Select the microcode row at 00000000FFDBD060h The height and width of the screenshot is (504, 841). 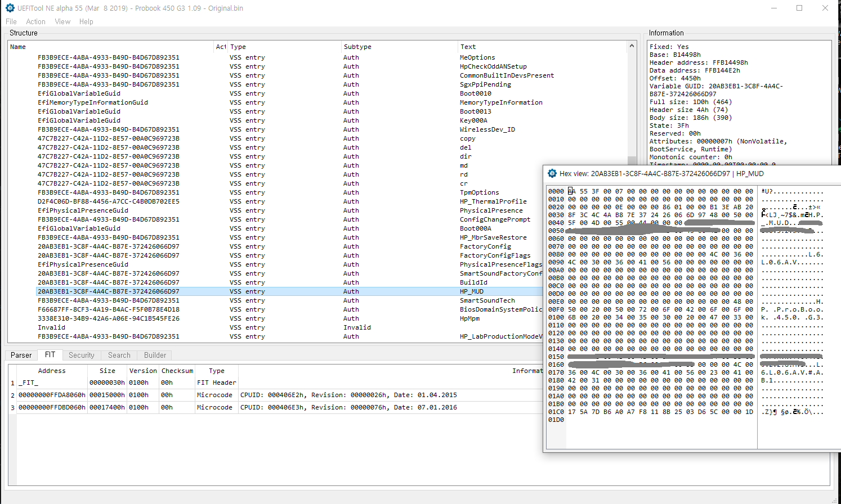pyautogui.click(x=280, y=407)
